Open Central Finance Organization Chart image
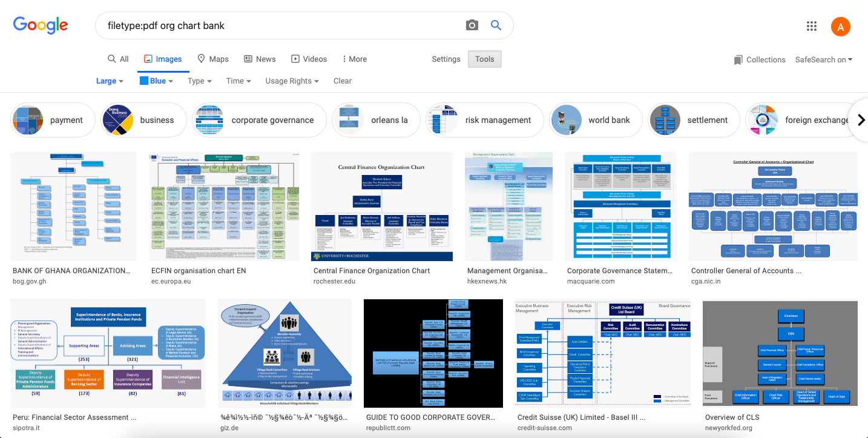The image size is (868, 438). 382,207
